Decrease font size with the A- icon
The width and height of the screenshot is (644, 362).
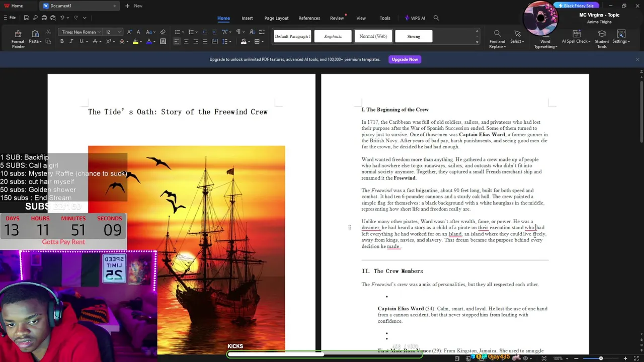point(139,32)
